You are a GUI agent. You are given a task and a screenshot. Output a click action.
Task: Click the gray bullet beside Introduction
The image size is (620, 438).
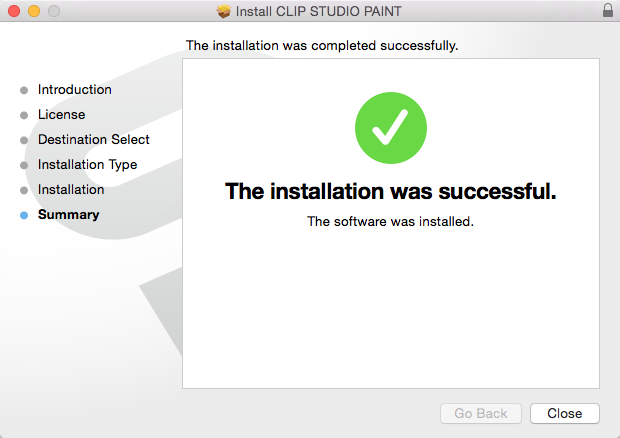24,90
